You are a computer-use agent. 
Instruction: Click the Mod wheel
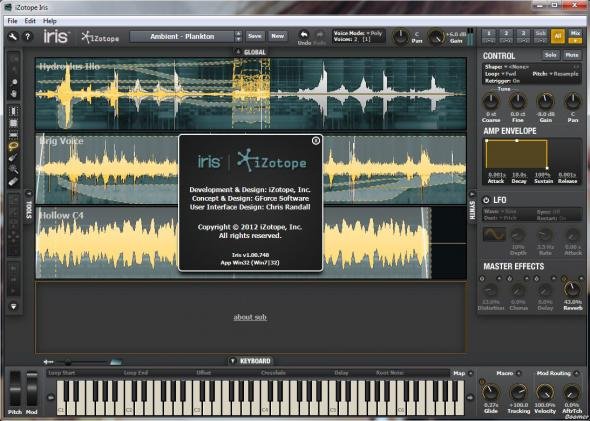coord(32,389)
